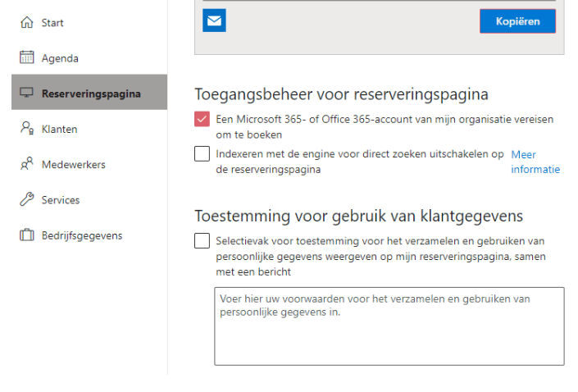The width and height of the screenshot is (578, 392).
Task: Go to the Klanten page label
Action: point(59,129)
